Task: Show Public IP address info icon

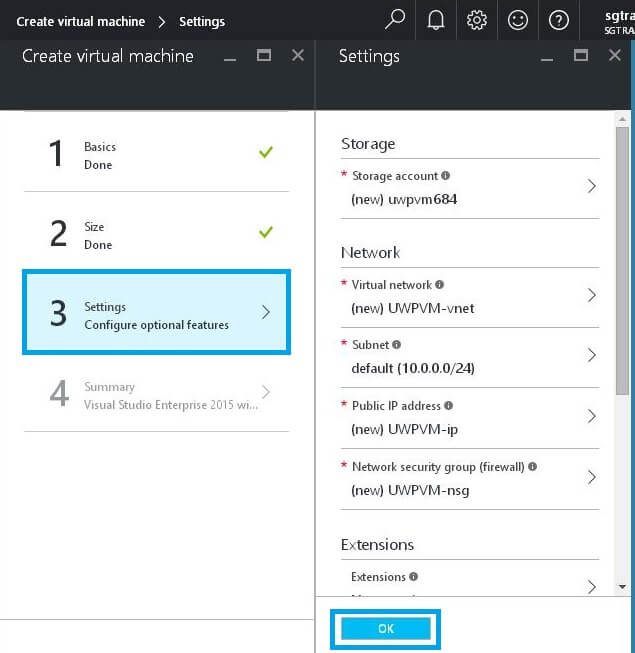Action: tap(448, 406)
